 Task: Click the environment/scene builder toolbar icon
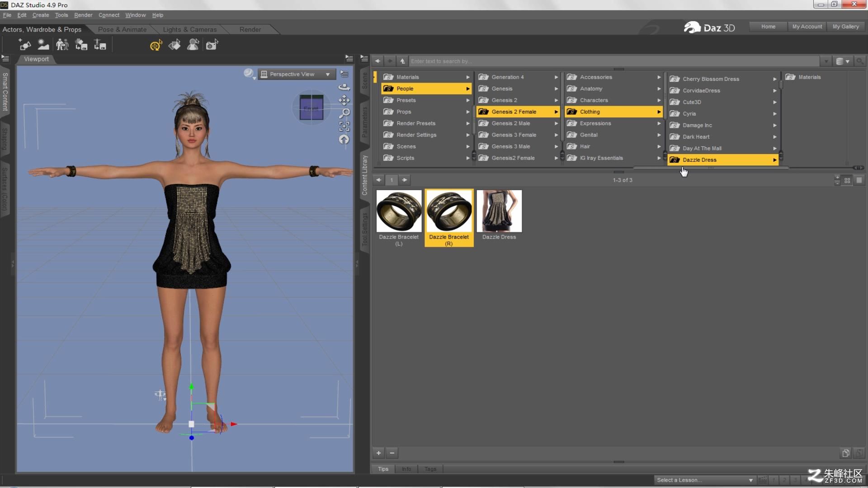click(x=43, y=45)
